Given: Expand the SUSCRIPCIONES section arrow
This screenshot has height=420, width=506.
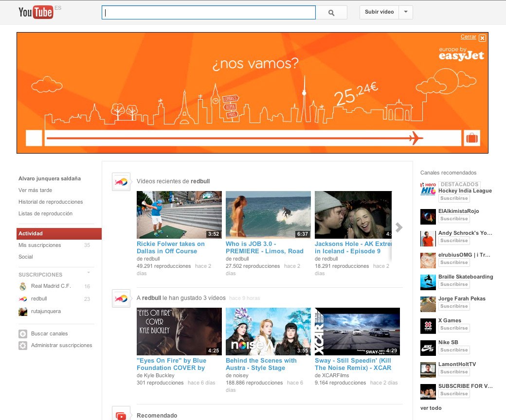Looking at the screenshot, I should coord(89,273).
